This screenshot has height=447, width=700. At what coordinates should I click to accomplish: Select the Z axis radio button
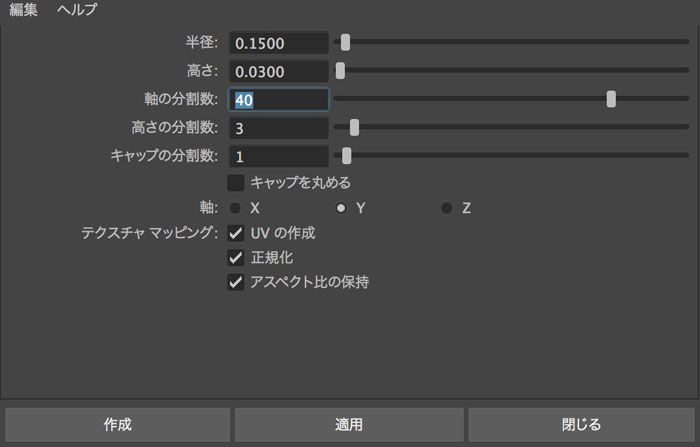[446, 208]
